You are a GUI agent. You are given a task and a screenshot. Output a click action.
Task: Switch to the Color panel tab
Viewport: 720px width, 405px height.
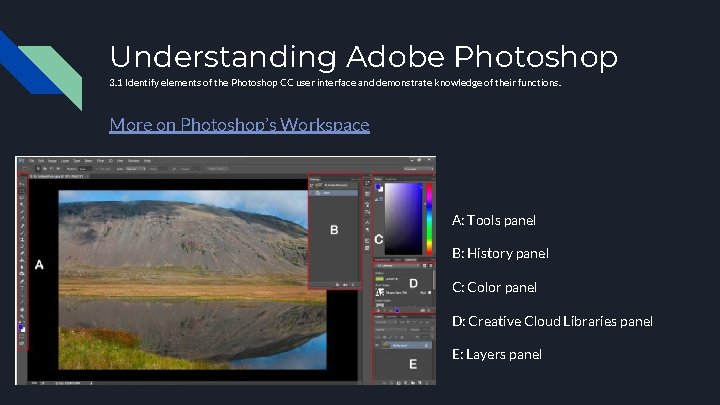tap(378, 179)
